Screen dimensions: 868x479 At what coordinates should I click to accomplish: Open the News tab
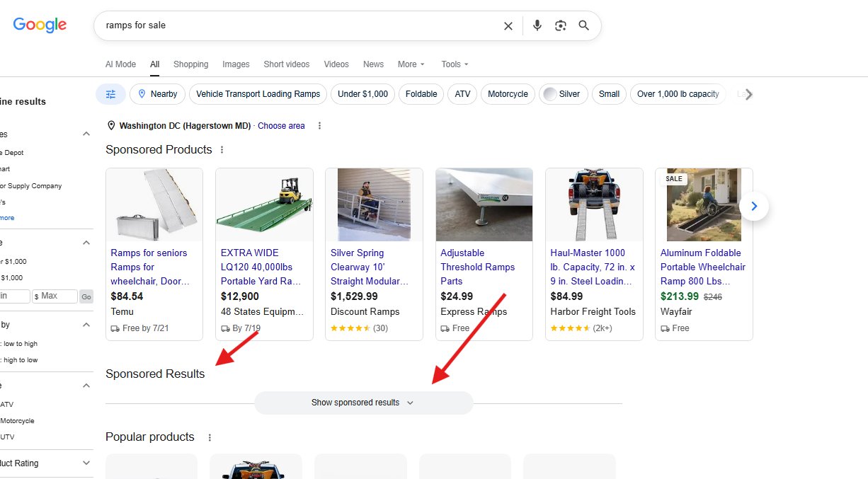(373, 64)
